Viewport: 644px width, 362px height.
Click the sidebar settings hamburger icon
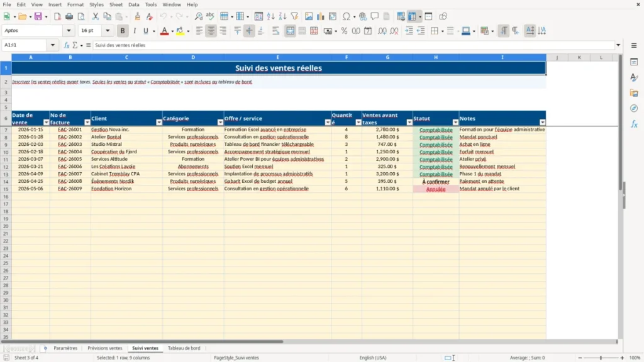[634, 45]
